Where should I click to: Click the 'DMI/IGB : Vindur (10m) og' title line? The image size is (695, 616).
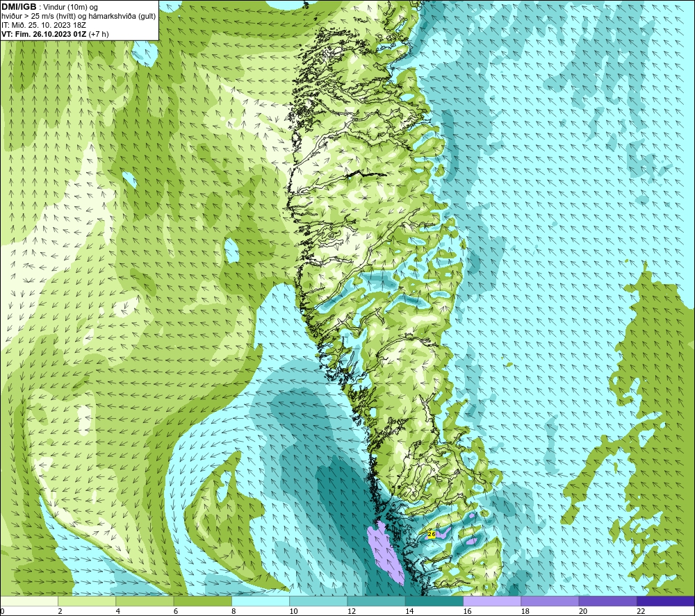49,7
